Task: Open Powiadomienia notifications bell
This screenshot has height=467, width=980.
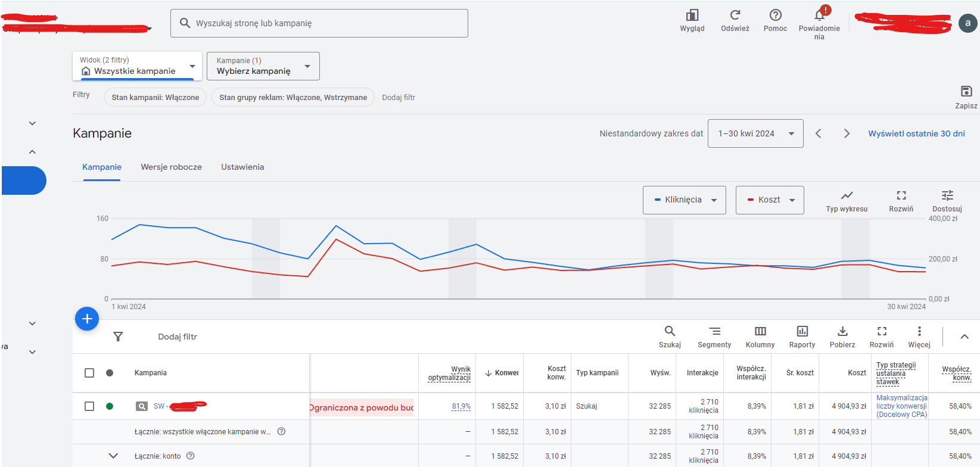Action: point(820,14)
